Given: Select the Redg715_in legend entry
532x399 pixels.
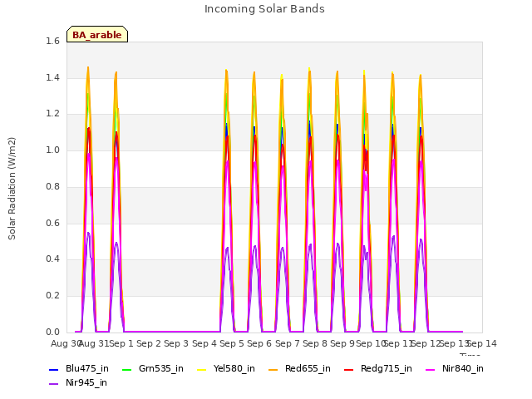Looking at the screenshot, I should pyautogui.click(x=378, y=369).
